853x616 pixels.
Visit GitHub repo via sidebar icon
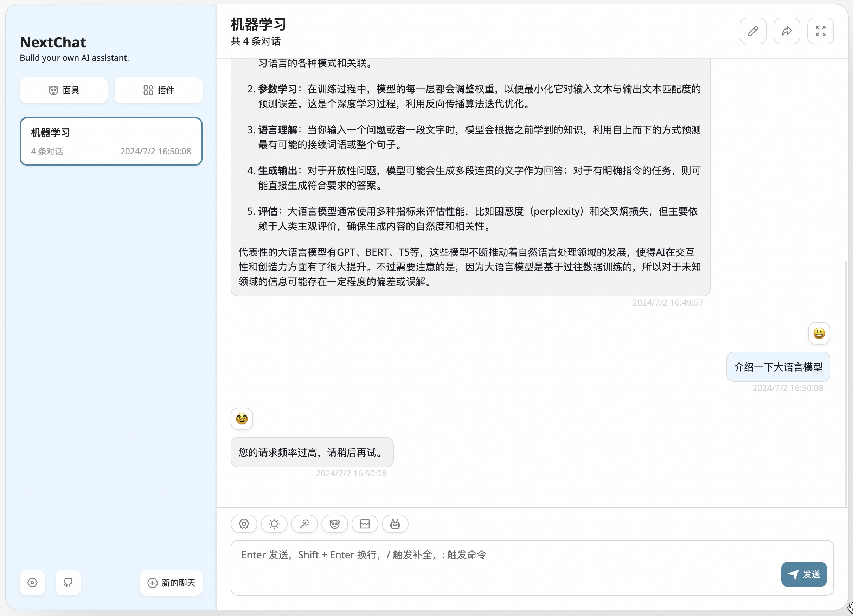click(68, 583)
